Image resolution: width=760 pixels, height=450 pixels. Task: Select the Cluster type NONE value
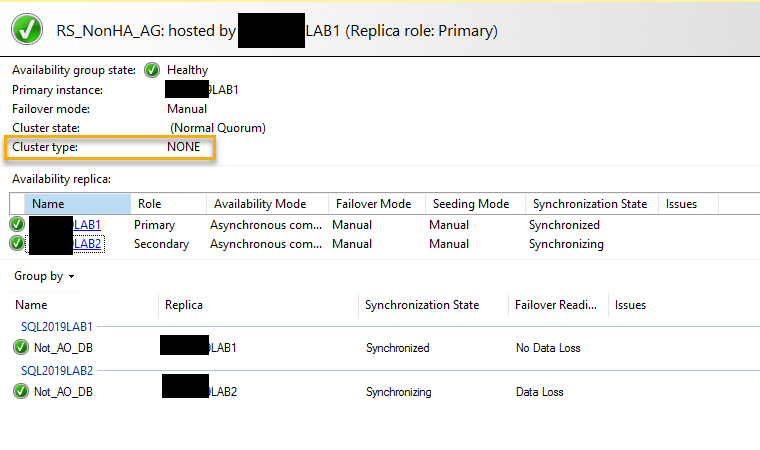coord(183,147)
